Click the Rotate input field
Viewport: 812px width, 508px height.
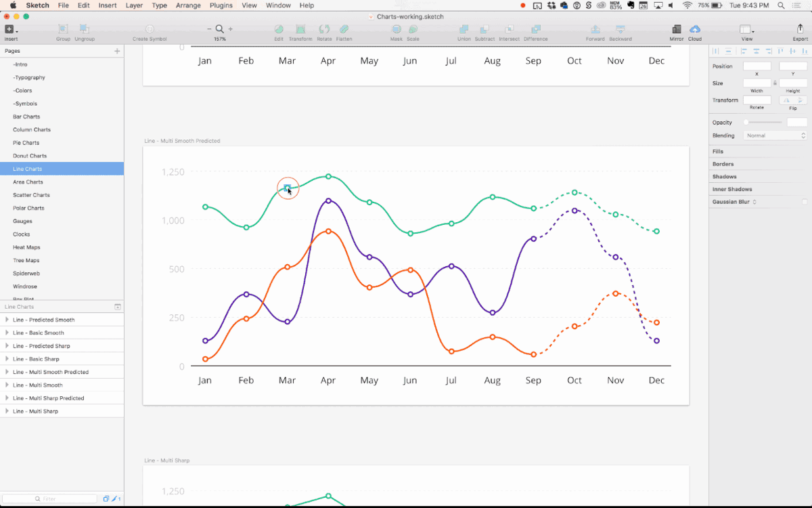pyautogui.click(x=757, y=100)
